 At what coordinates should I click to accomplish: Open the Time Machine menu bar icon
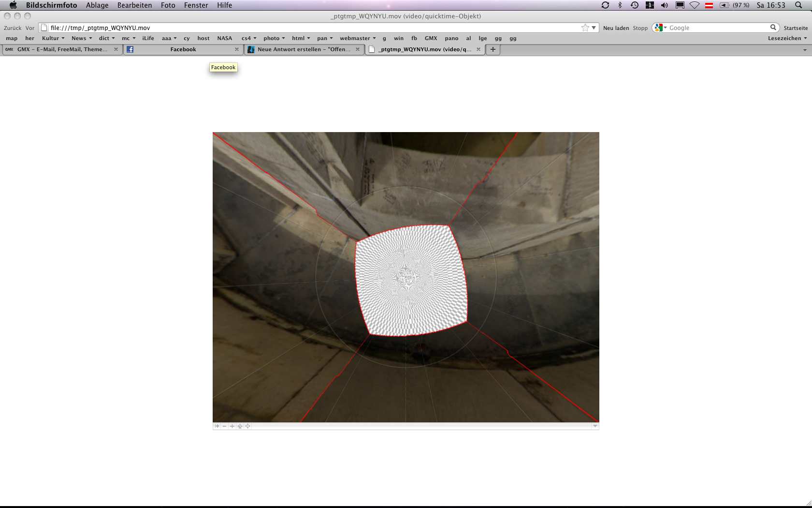point(635,5)
